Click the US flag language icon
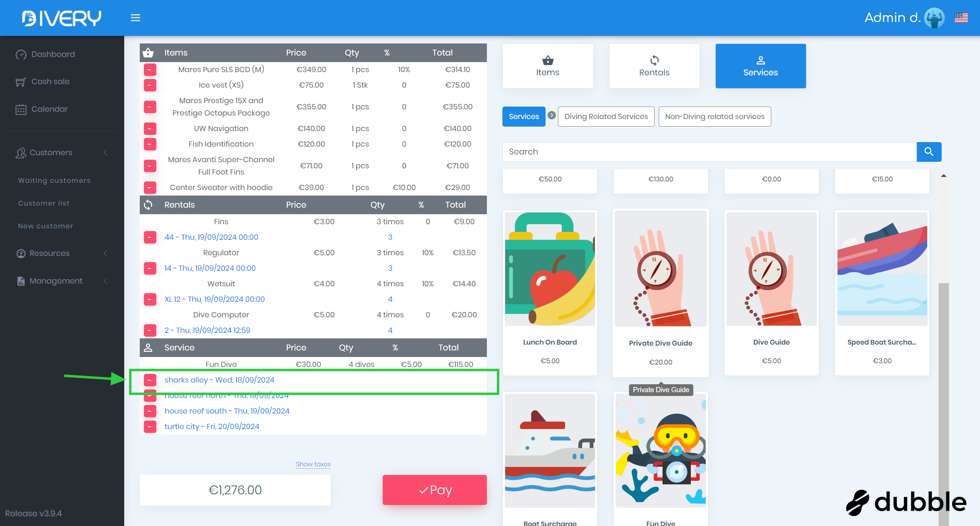Screen dimensions: 980x526 tap(961, 18)
